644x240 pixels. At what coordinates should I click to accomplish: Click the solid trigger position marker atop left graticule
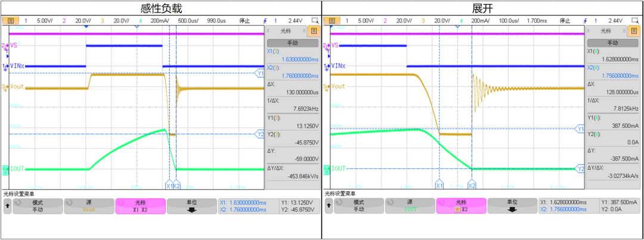86,26
